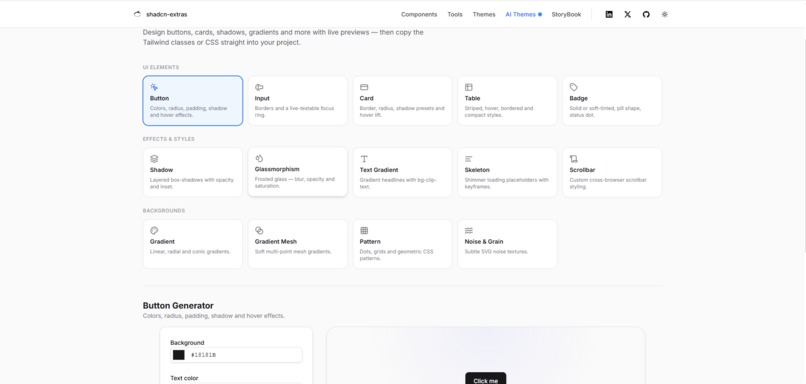Click the Scrollbar card scroll icon
Viewport: 806px width, 384px height.
[574, 159]
